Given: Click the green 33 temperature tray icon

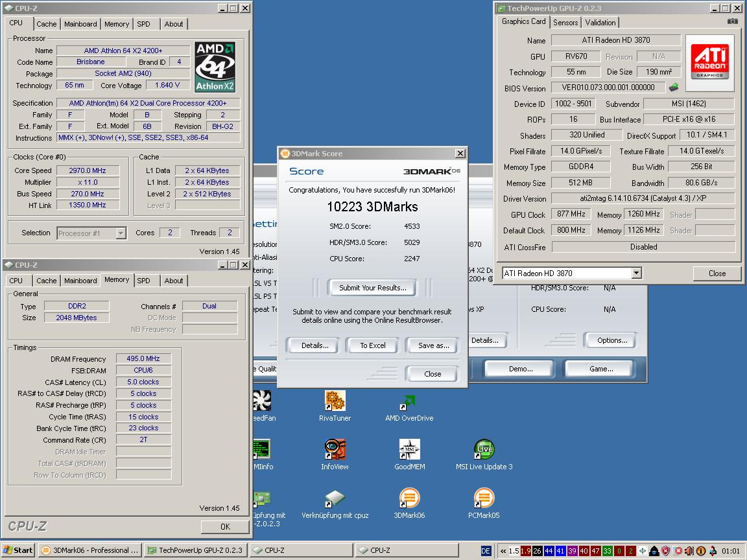Looking at the screenshot, I should pos(607,551).
